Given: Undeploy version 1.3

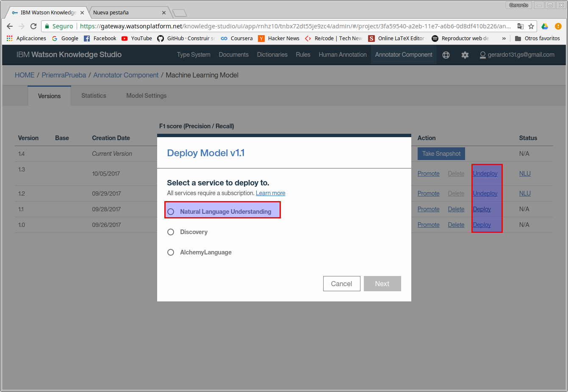Looking at the screenshot, I should (x=485, y=174).
